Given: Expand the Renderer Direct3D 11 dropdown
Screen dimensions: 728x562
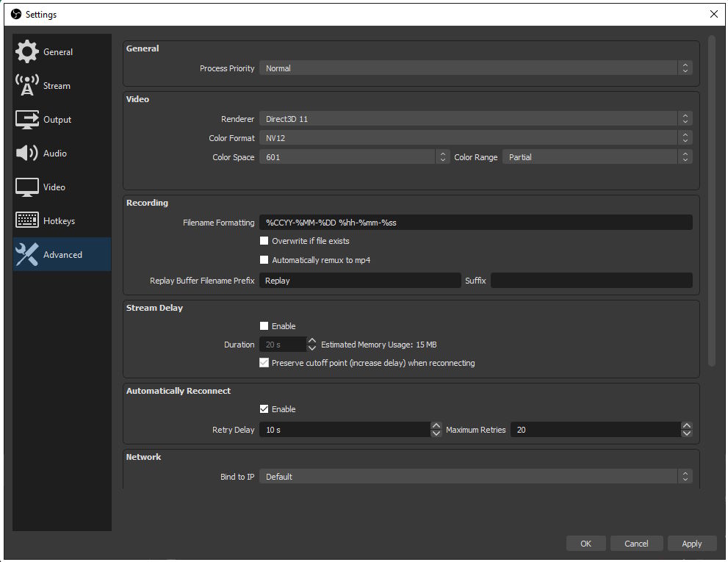Looking at the screenshot, I should [x=475, y=119].
